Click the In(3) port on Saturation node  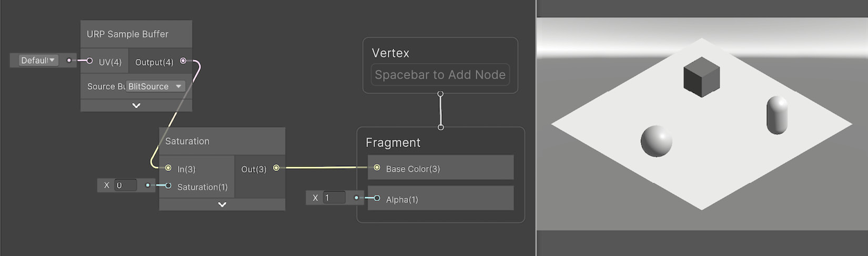point(168,168)
